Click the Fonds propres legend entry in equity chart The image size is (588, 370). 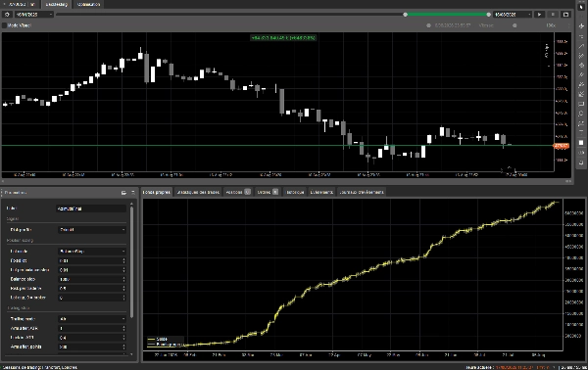[165, 344]
